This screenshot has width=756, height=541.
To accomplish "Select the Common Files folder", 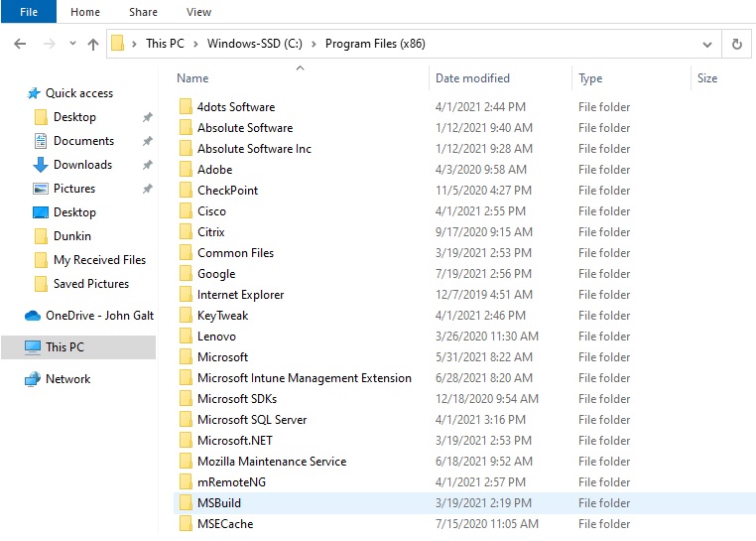I will (235, 252).
